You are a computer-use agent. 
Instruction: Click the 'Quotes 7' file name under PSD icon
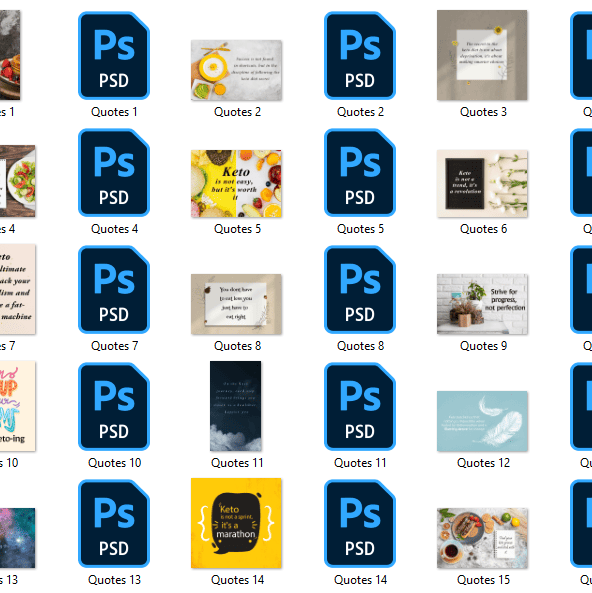click(x=114, y=346)
